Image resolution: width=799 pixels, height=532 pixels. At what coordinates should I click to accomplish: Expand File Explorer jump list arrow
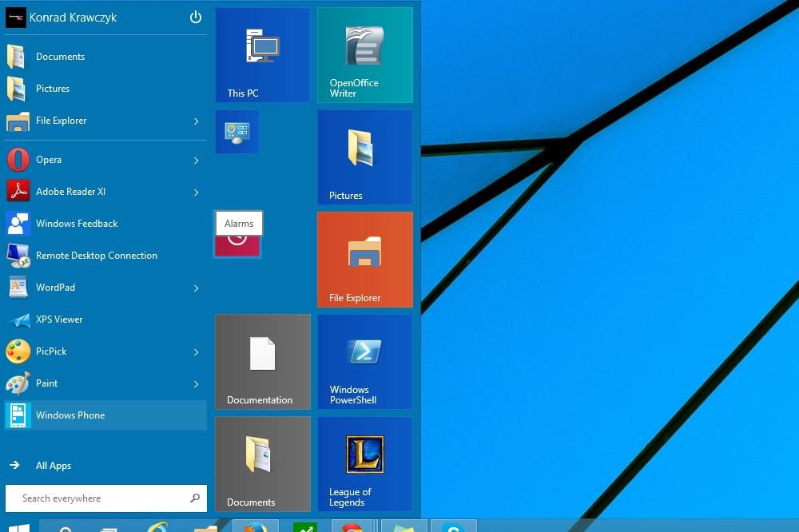(197, 121)
